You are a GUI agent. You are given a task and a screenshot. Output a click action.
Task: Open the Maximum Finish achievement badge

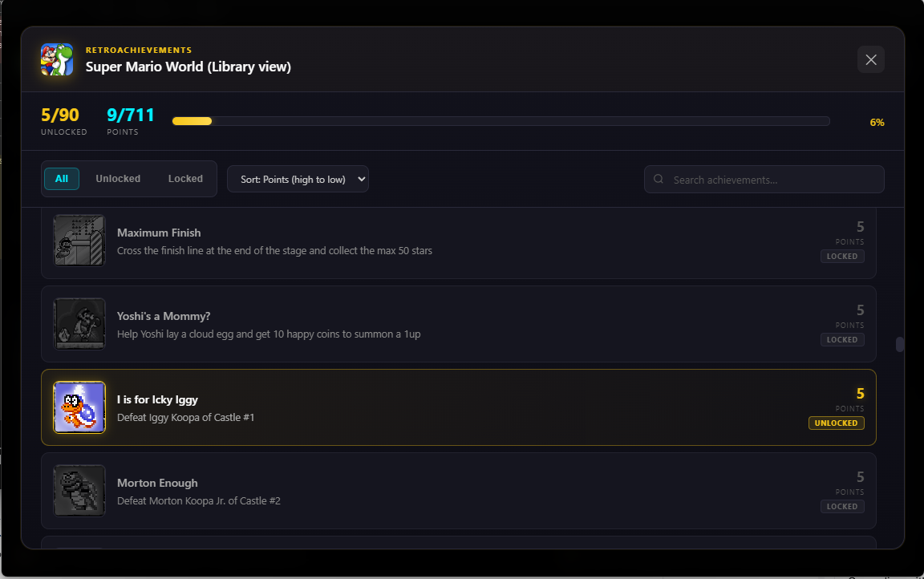point(79,241)
